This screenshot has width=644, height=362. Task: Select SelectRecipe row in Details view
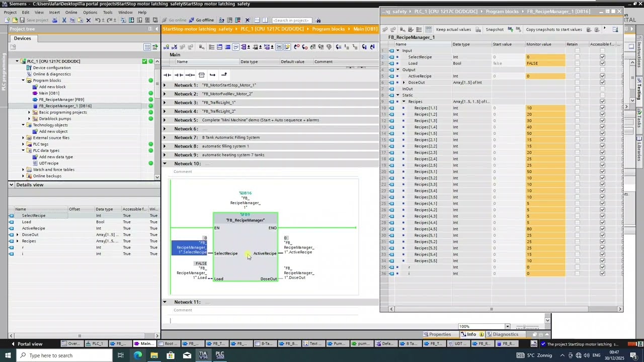(x=84, y=216)
